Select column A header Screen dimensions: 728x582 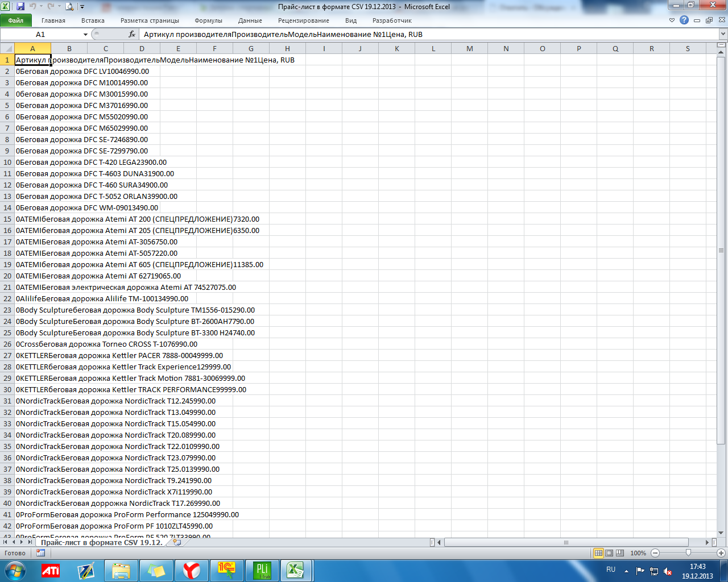tap(32, 48)
